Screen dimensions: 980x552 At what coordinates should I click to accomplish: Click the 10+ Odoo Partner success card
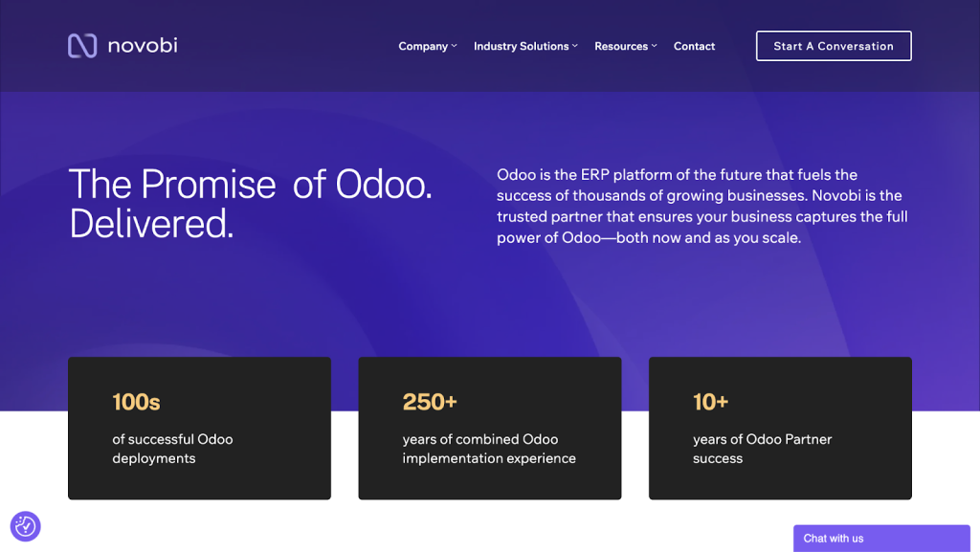[x=780, y=428]
